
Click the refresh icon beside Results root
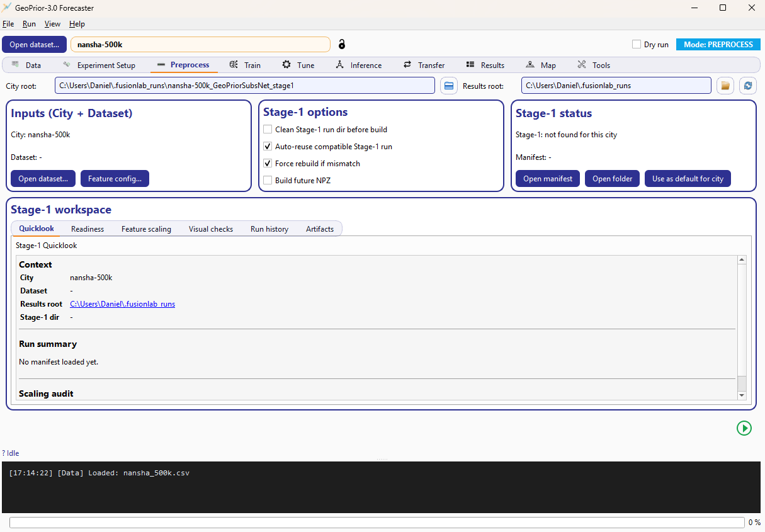[747, 86]
